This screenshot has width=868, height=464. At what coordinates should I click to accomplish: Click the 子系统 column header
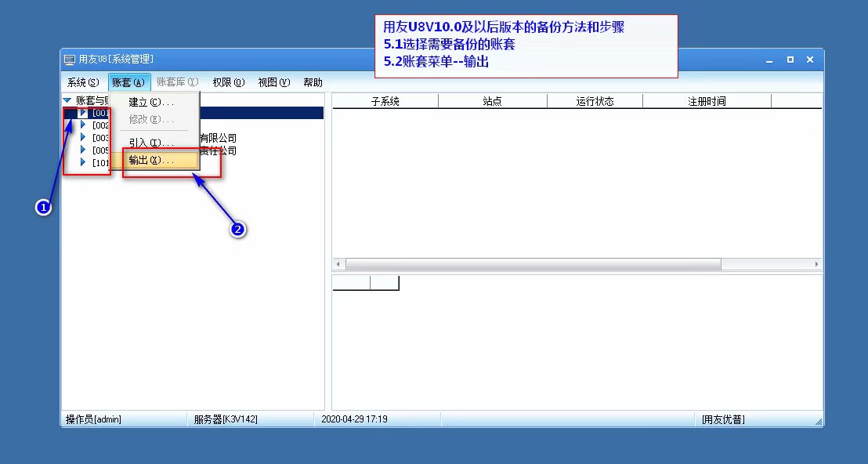[385, 101]
